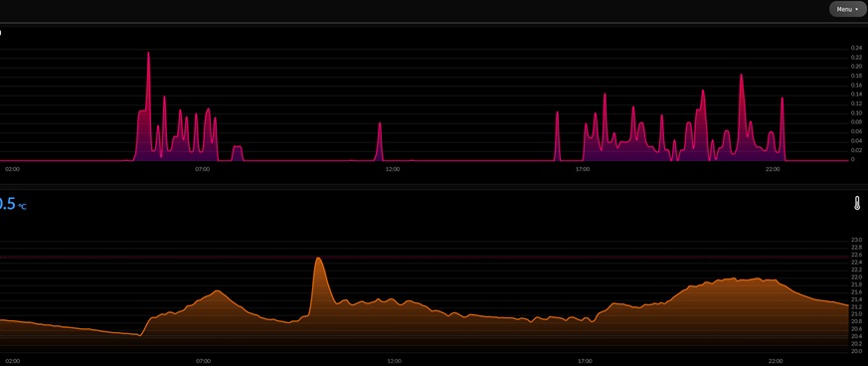Click the thermometer icon

click(857, 203)
